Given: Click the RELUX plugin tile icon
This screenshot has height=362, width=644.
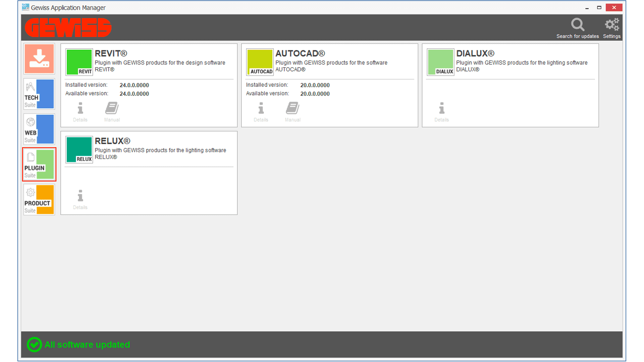Looking at the screenshot, I should [79, 149].
